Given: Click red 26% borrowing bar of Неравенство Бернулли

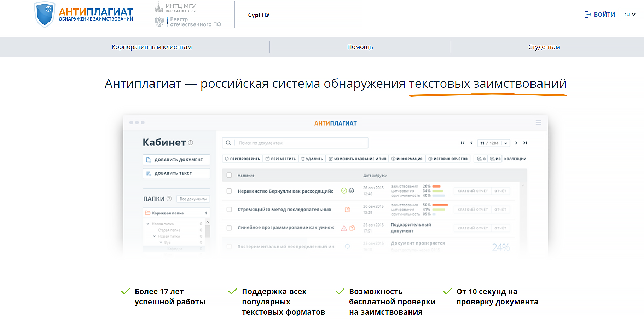Looking at the screenshot, I should click(x=436, y=186).
